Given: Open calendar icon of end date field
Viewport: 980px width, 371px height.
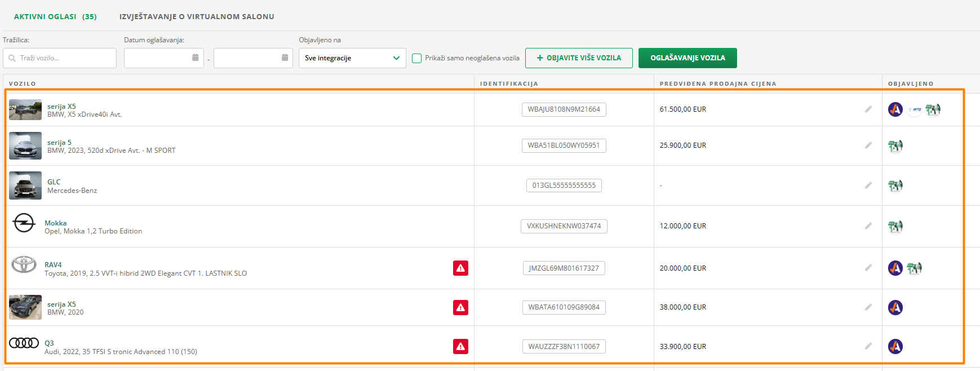Looking at the screenshot, I should coord(285,58).
